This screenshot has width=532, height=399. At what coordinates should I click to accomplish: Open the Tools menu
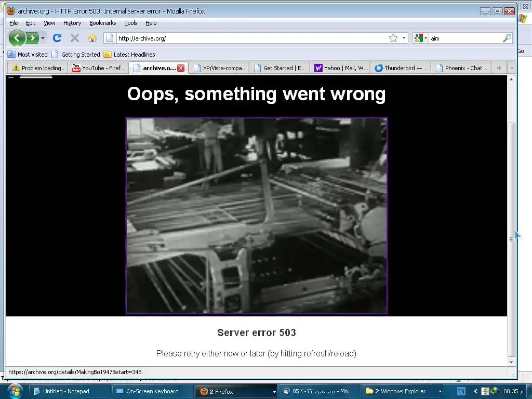(130, 23)
